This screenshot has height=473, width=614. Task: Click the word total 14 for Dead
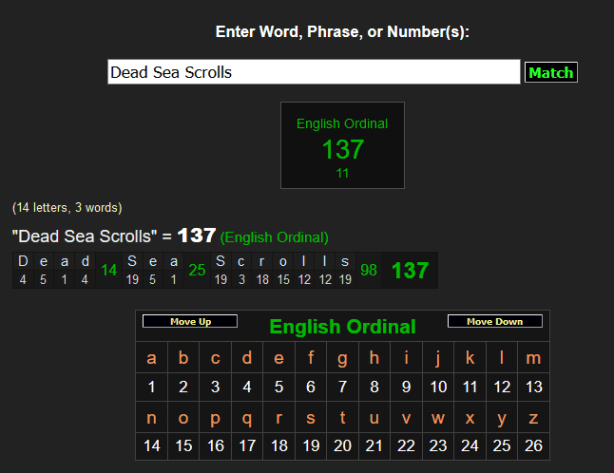109,270
